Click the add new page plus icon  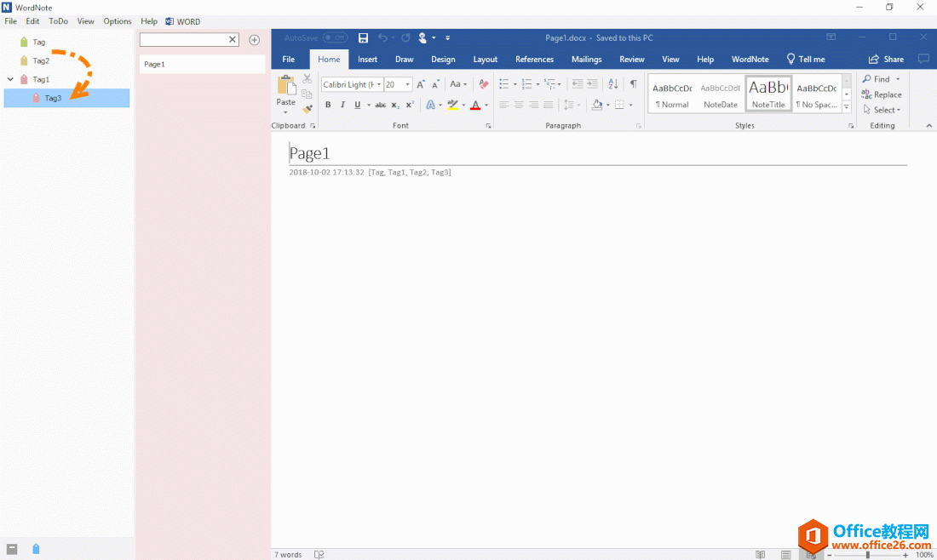(x=254, y=40)
